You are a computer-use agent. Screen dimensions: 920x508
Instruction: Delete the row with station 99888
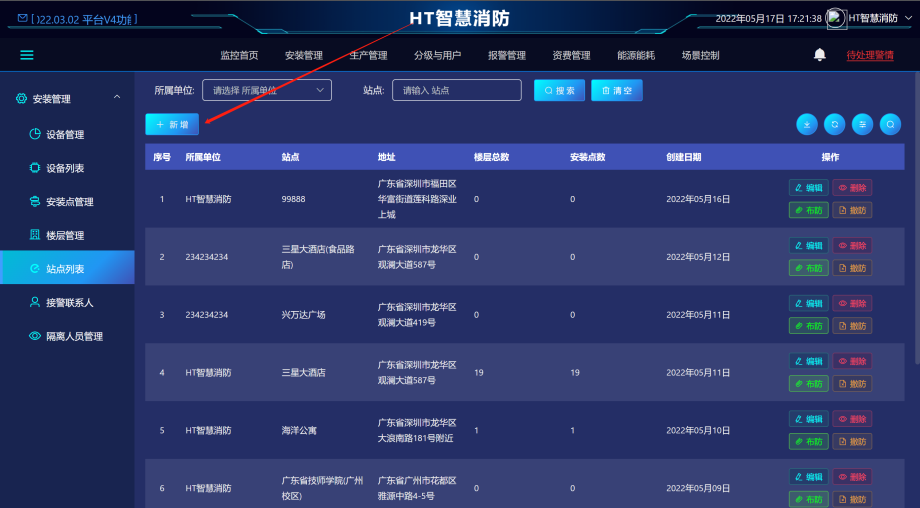(852, 188)
